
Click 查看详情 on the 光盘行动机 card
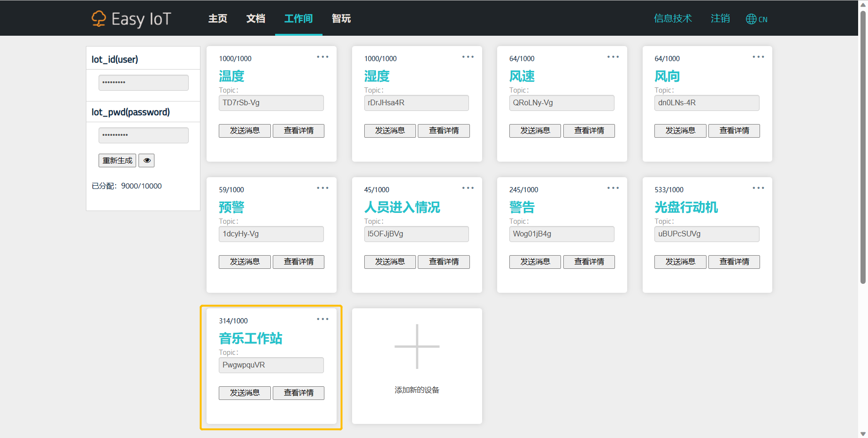tap(734, 262)
